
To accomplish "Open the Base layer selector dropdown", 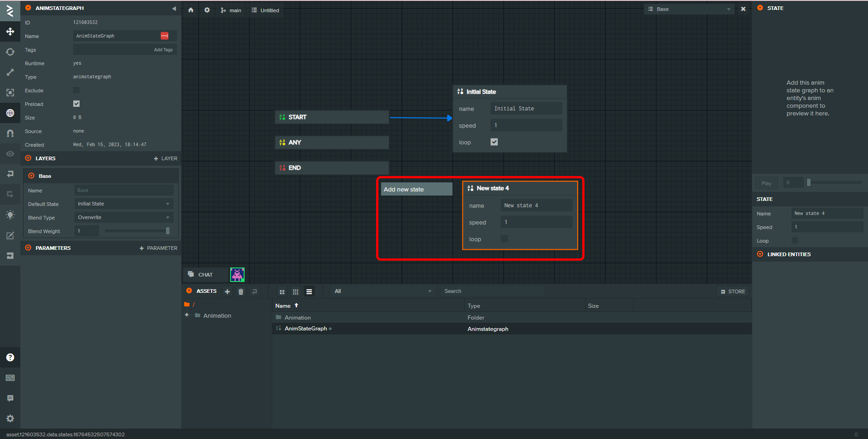I will point(689,9).
